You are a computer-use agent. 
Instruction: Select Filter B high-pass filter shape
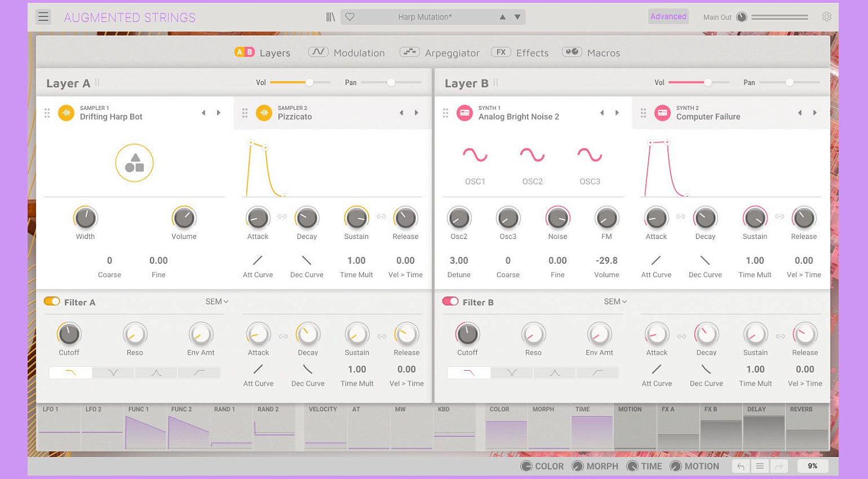(x=597, y=373)
